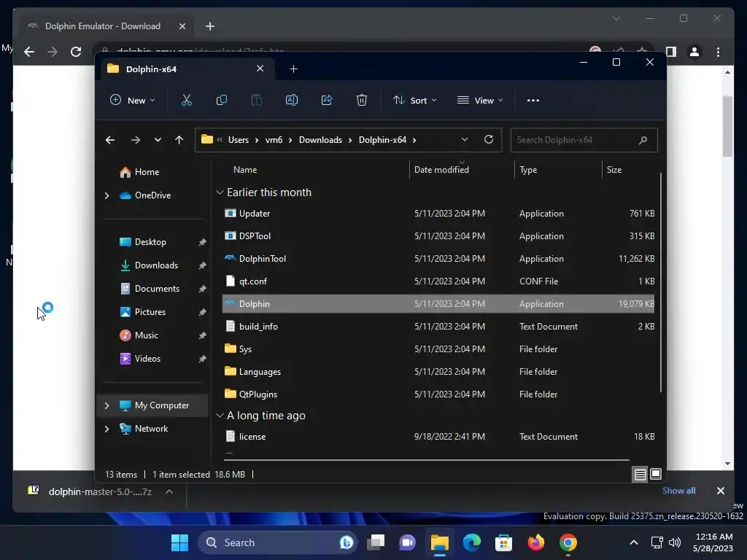The width and height of the screenshot is (747, 560).
Task: Go forward with Explorer forward arrow
Action: click(x=135, y=140)
